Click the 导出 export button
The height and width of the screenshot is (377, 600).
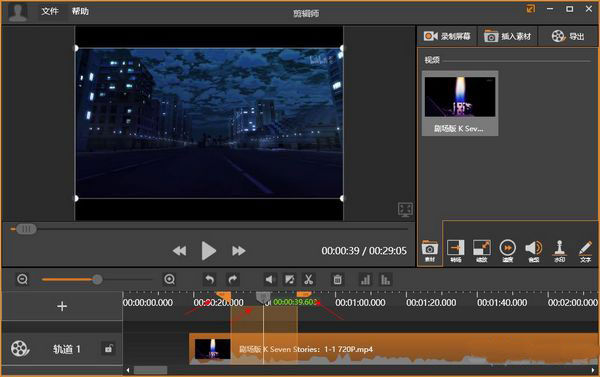568,36
